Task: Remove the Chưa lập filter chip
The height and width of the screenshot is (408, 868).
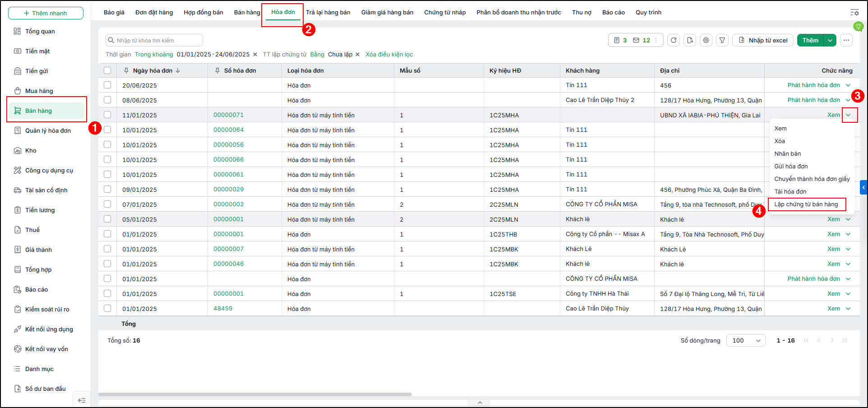Action: (358, 54)
